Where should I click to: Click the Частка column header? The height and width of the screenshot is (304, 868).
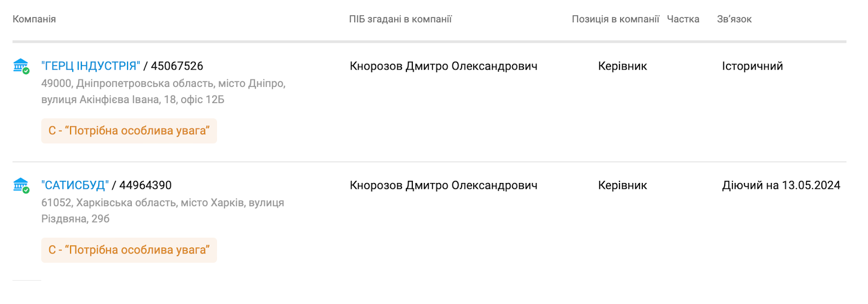coord(682,19)
